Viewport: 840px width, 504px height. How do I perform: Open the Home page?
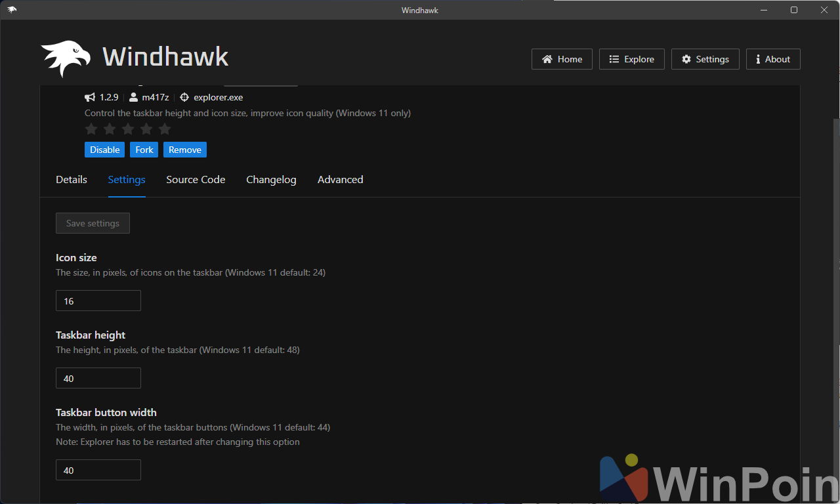tap(562, 59)
